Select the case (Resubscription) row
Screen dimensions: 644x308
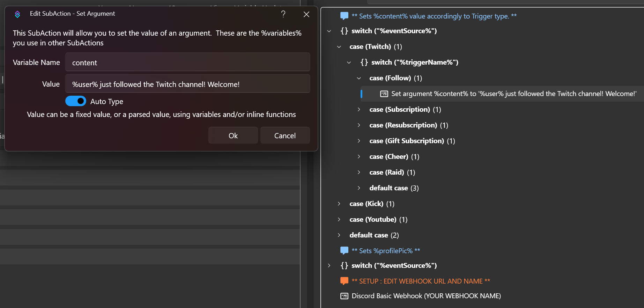pos(409,125)
